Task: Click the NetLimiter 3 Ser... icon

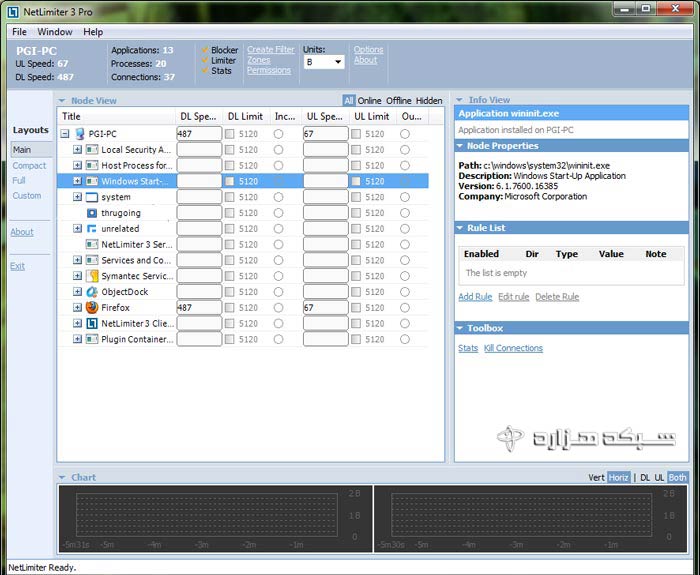Action: pyautogui.click(x=92, y=245)
